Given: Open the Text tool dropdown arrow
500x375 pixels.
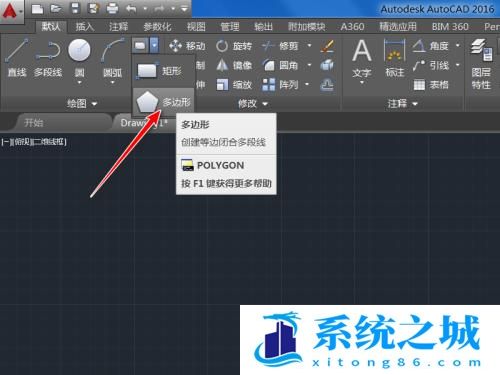Looking at the screenshot, I should click(x=362, y=82).
